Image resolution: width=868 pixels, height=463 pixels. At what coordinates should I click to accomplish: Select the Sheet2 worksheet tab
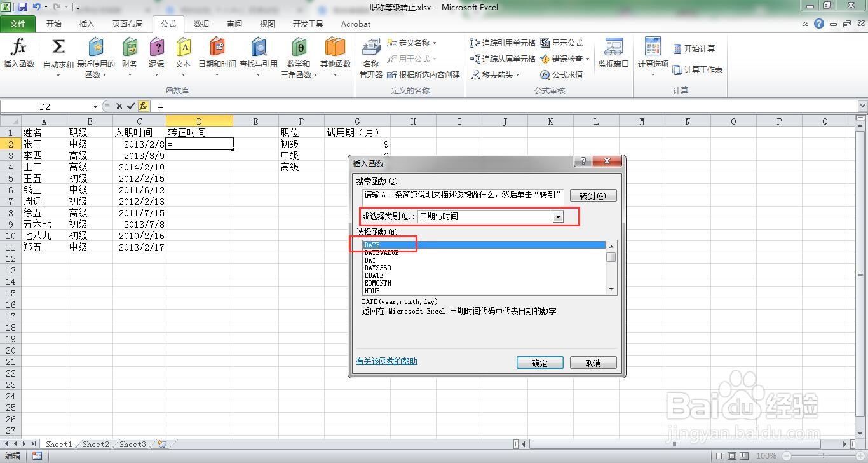pyautogui.click(x=95, y=444)
